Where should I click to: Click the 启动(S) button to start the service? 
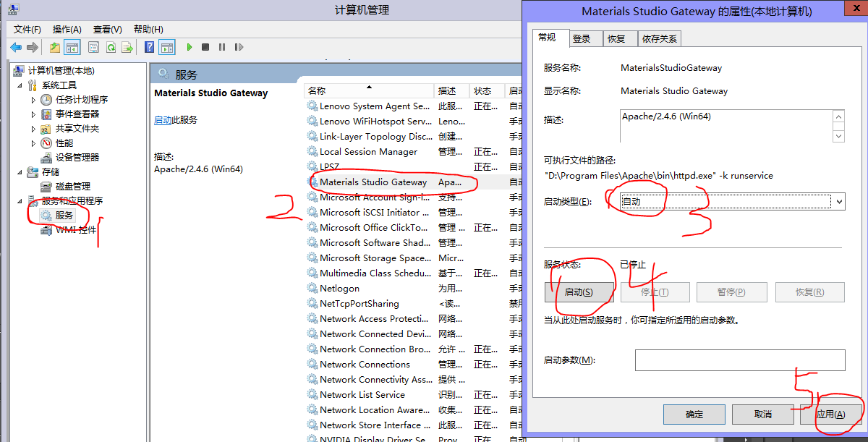click(x=579, y=292)
